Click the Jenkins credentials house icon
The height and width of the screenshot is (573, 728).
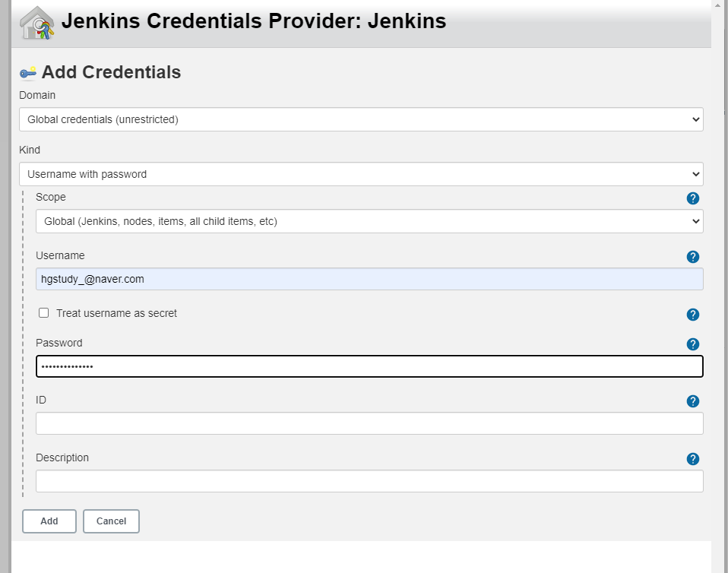36,22
